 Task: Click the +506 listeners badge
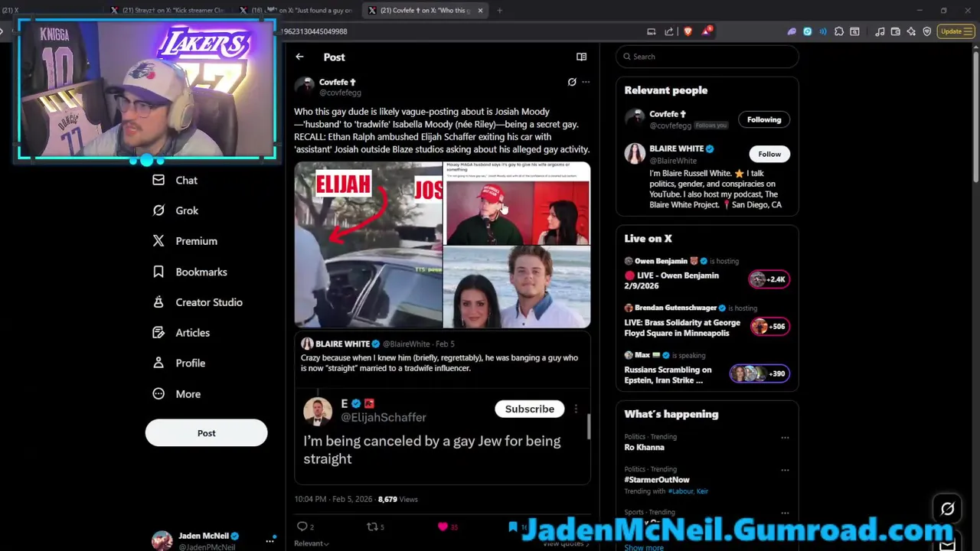coord(768,327)
